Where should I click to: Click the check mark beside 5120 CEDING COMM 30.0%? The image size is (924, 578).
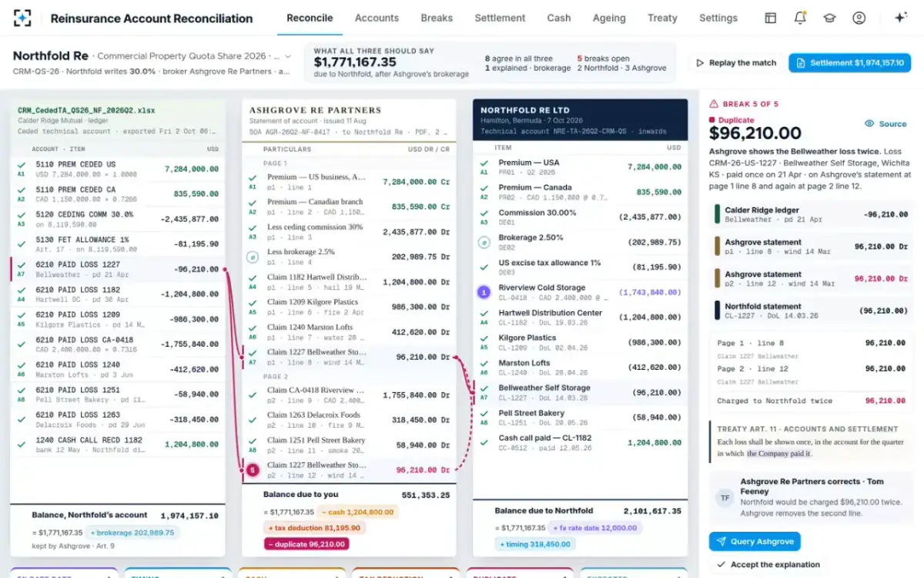pos(22,214)
